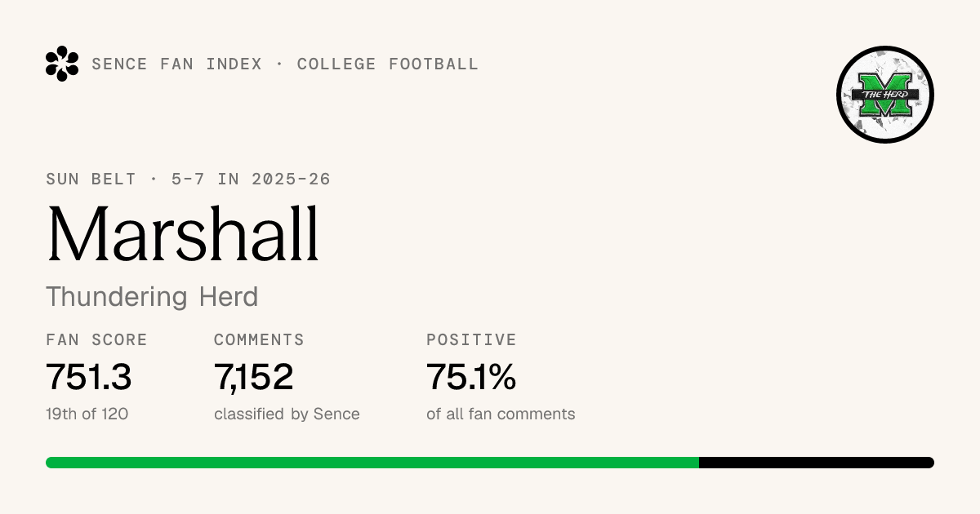Click the black portion of sentiment bar
The height and width of the screenshot is (514, 980).
point(817,463)
